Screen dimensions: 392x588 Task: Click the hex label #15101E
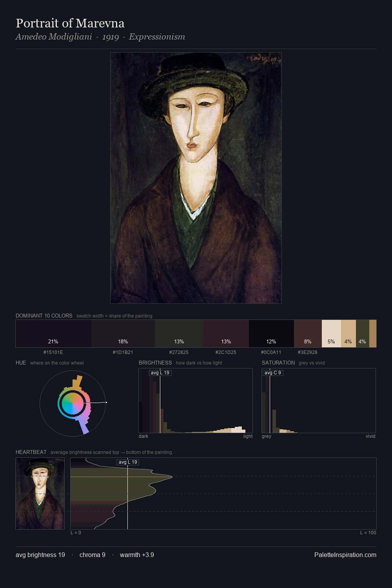(53, 352)
